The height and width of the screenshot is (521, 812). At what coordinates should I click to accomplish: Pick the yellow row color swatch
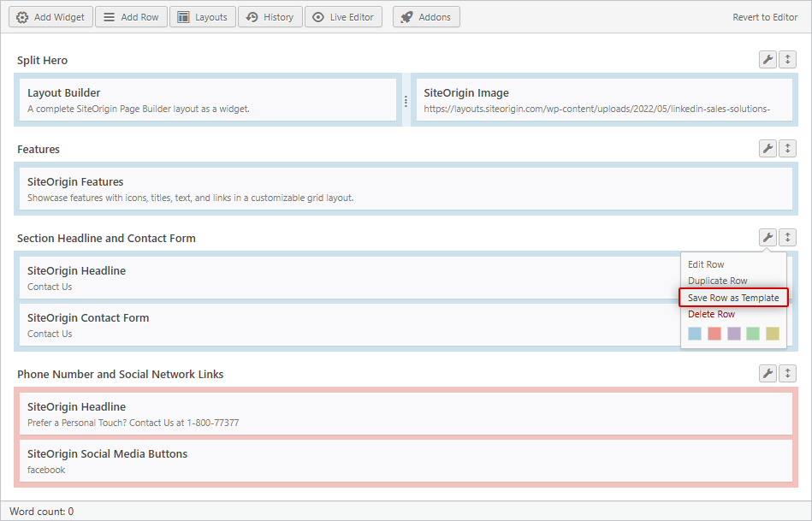pos(773,334)
